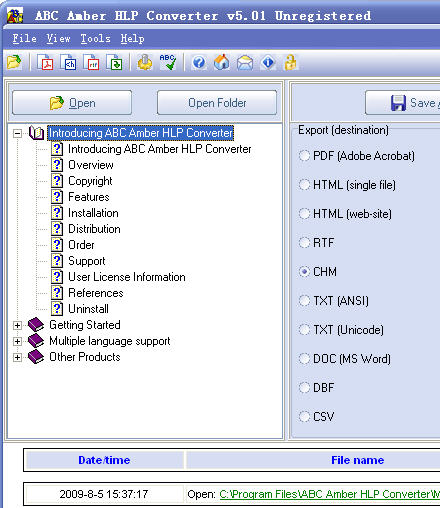Select HTML (web-site) export option
The image size is (440, 508).
coord(304,214)
